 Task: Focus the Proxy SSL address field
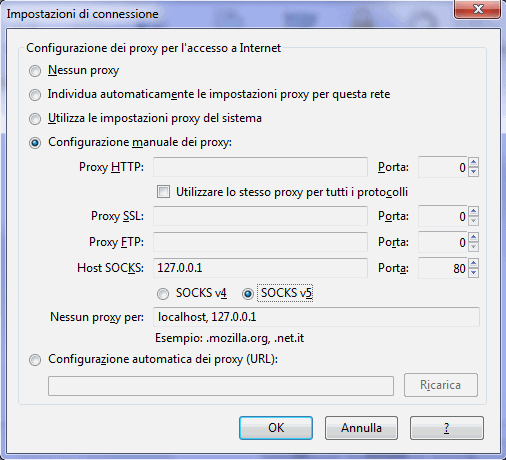(260, 216)
